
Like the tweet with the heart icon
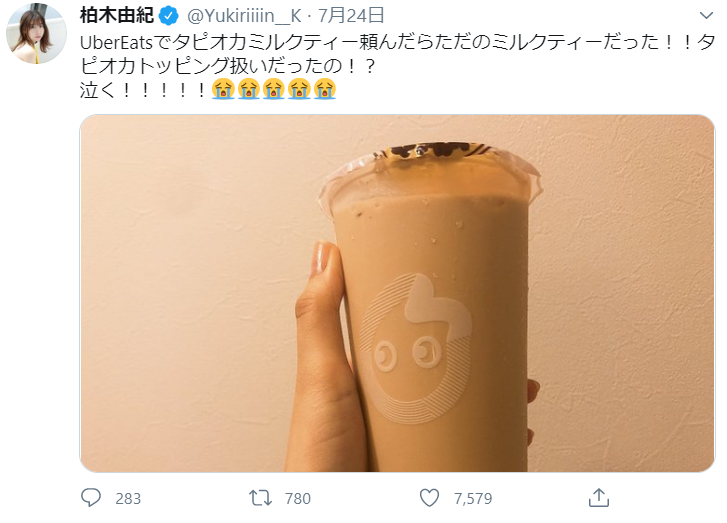[429, 498]
